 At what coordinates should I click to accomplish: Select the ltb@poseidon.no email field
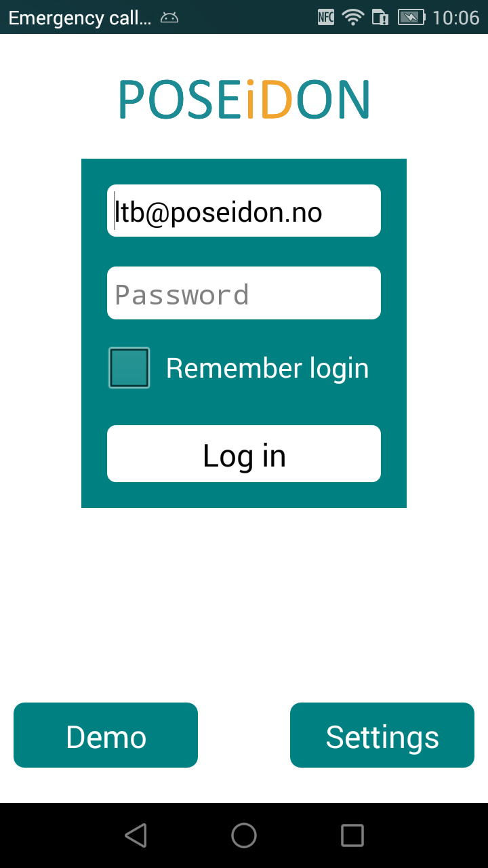tap(244, 211)
